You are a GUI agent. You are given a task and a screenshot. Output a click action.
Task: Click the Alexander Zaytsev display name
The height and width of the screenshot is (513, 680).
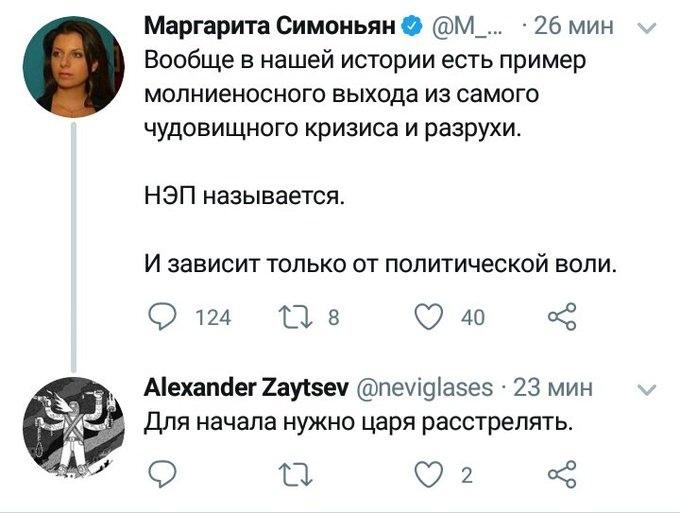click(x=244, y=387)
